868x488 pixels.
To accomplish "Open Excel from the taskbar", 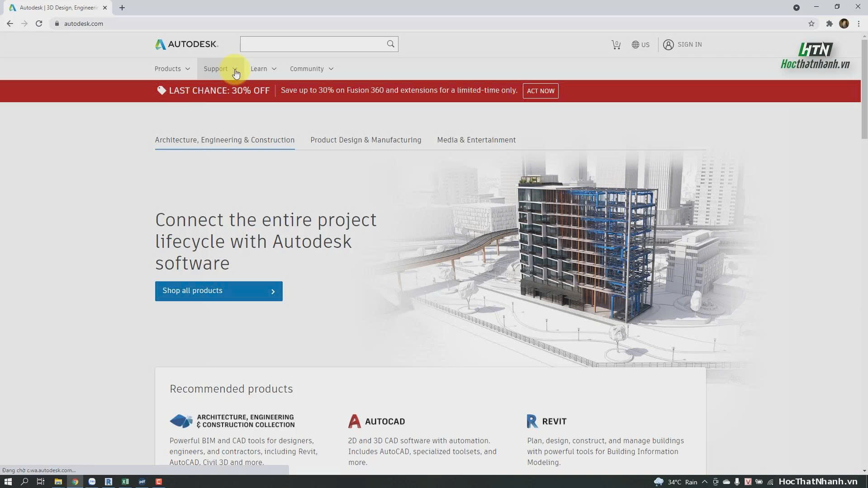I will [125, 482].
